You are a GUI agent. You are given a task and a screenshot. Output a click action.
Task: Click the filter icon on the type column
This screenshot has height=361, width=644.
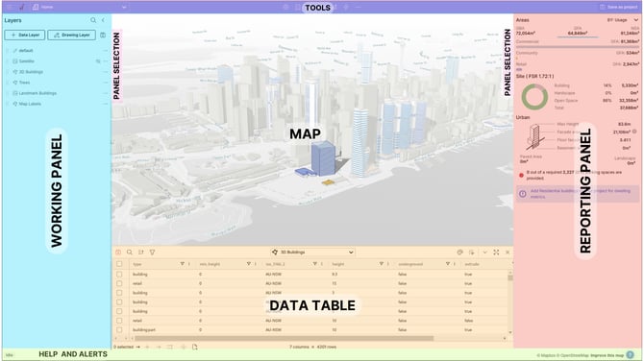pos(182,264)
